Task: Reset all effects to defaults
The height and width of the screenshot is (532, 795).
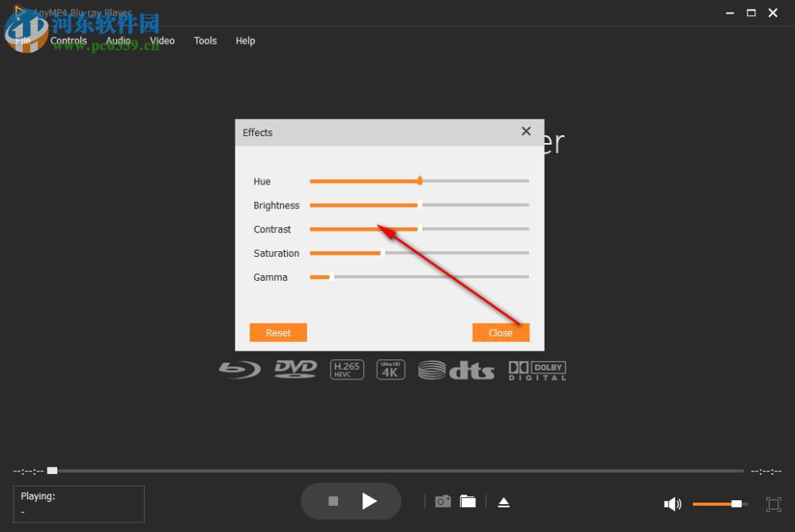Action: coord(278,332)
